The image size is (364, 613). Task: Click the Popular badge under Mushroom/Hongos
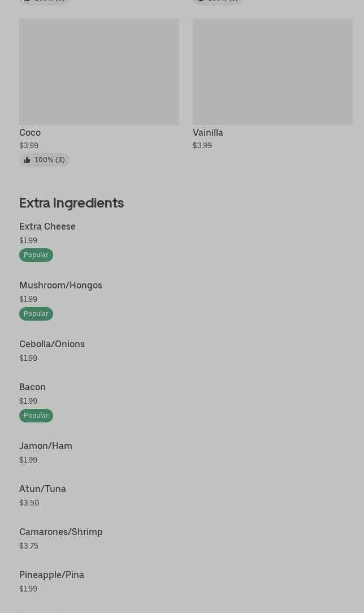pyautogui.click(x=36, y=314)
